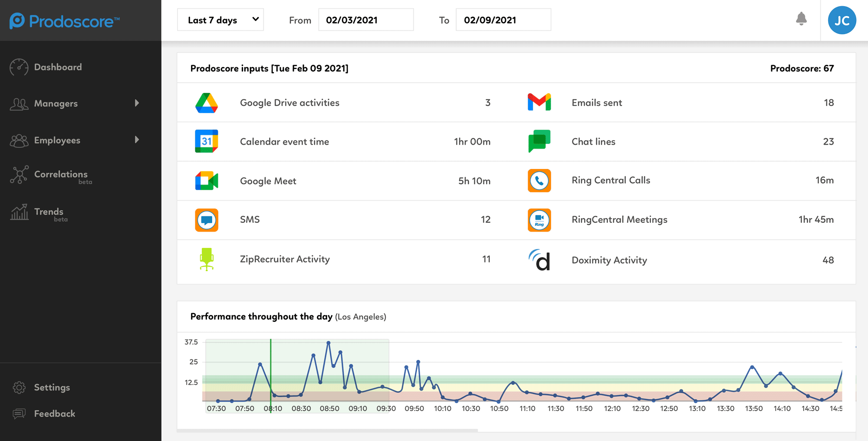The height and width of the screenshot is (441, 868).
Task: Select the Google Drive activities label
Action: tap(289, 103)
